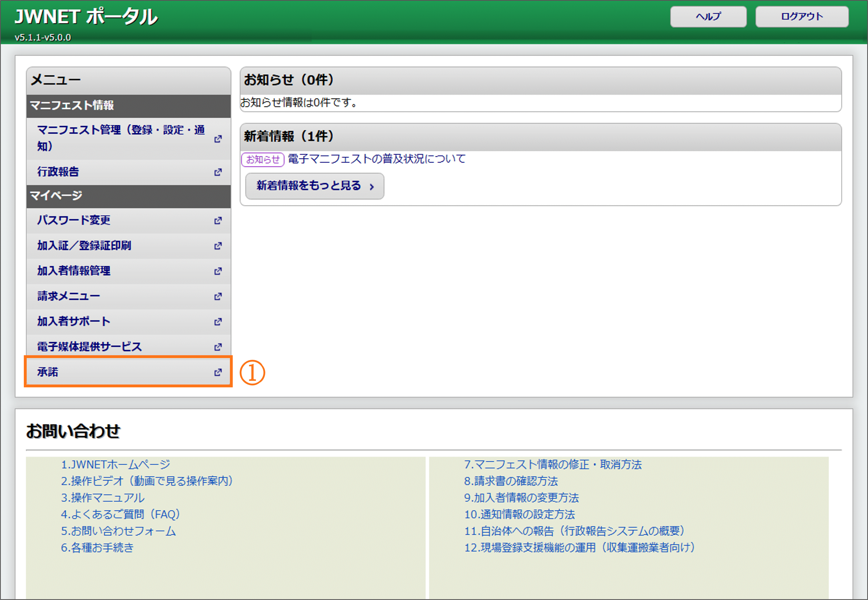868x600 pixels.
Task: Click external-link icon beside 電子媒体提供サービス
Action: pos(218,347)
